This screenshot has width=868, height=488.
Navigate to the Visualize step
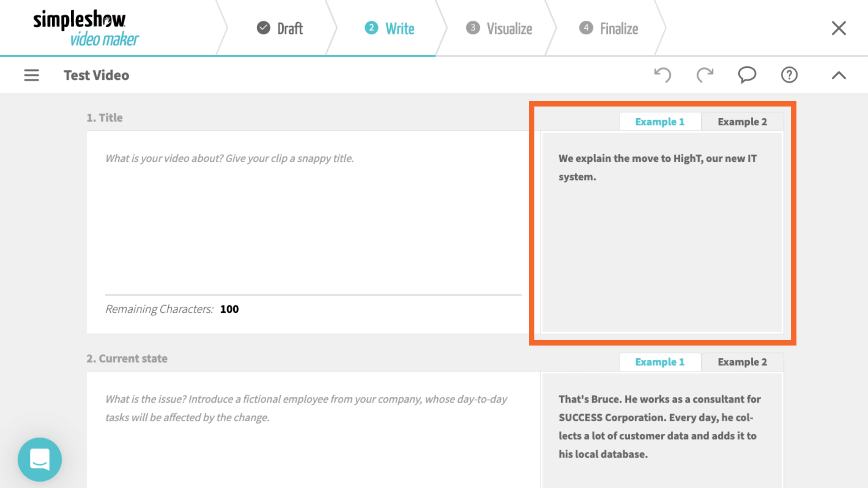[x=509, y=28]
